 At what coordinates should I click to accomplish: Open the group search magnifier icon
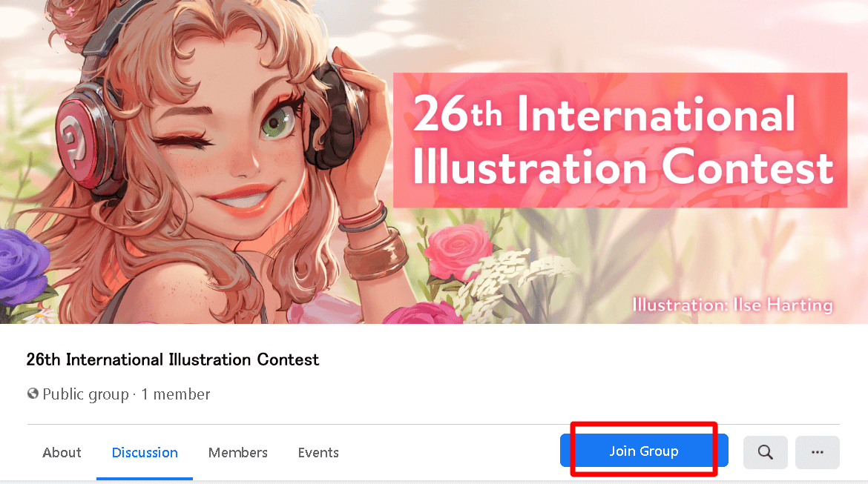click(x=765, y=452)
